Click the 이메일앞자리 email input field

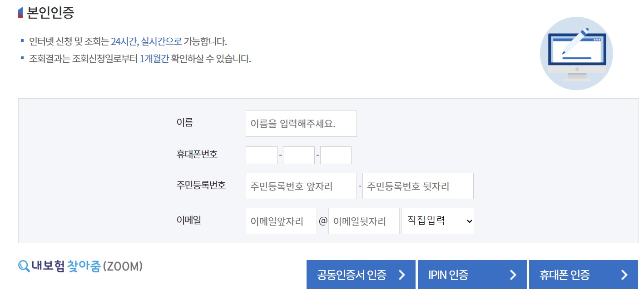click(281, 221)
